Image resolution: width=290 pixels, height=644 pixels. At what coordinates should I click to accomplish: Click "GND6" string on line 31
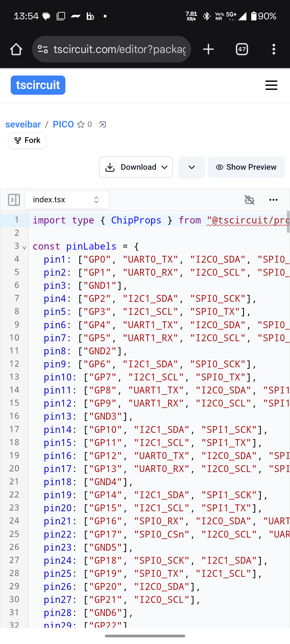(x=105, y=613)
